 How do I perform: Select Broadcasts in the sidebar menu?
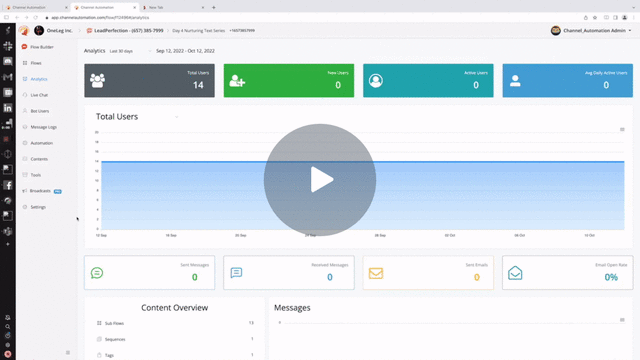click(40, 191)
